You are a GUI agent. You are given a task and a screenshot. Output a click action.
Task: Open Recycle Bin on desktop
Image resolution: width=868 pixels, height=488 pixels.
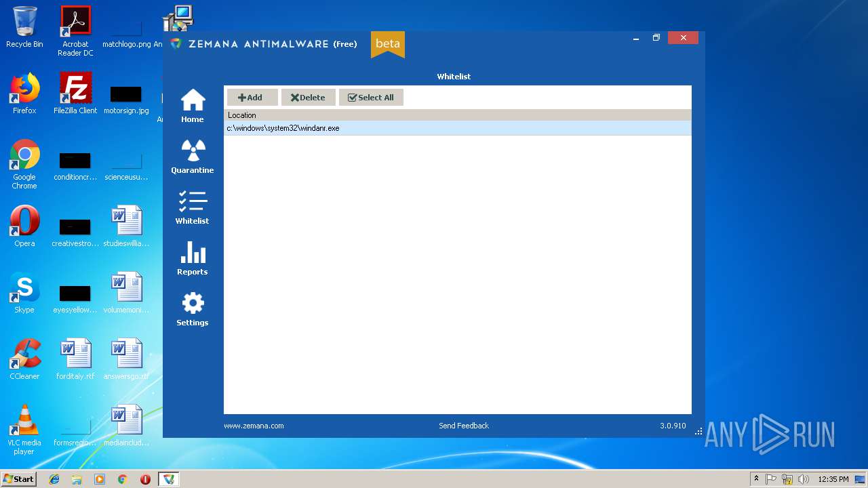click(x=24, y=27)
